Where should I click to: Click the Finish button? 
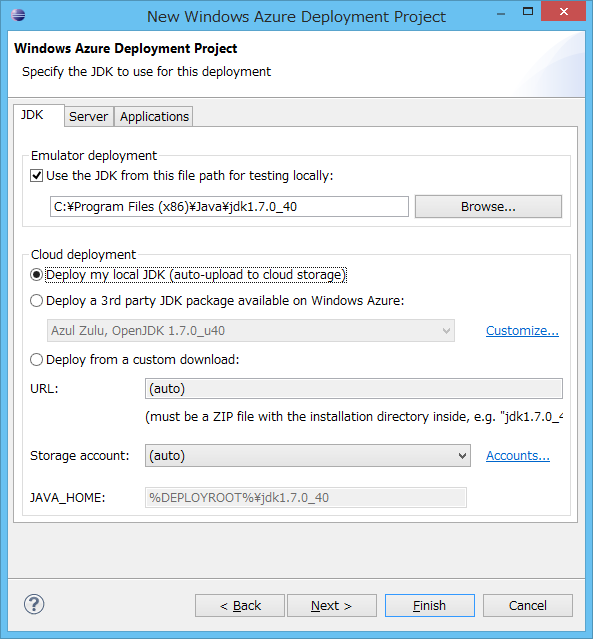[x=430, y=606]
